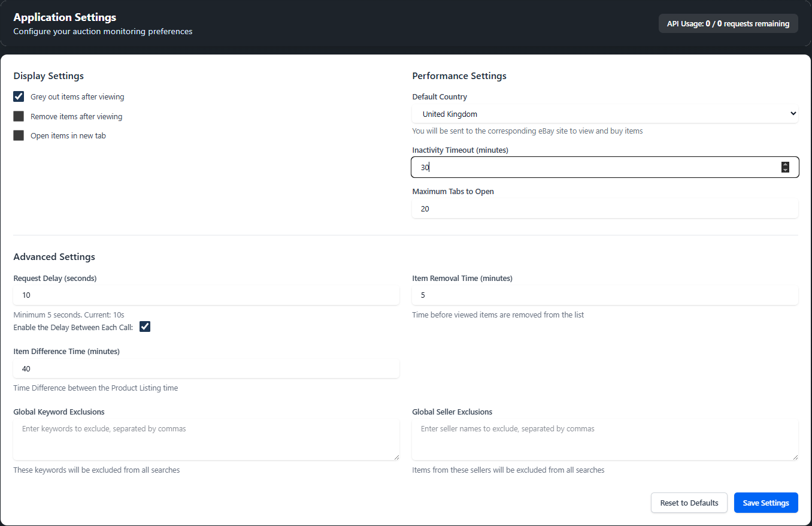The image size is (812, 526).
Task: Click the Inactivity Timeout input field
Action: point(593,168)
